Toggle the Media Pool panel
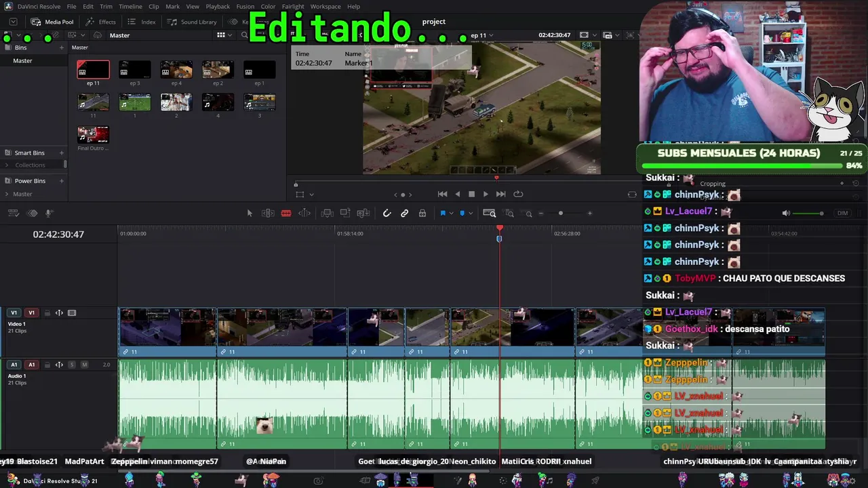Image resolution: width=868 pixels, height=488 pixels. pyautogui.click(x=52, y=22)
